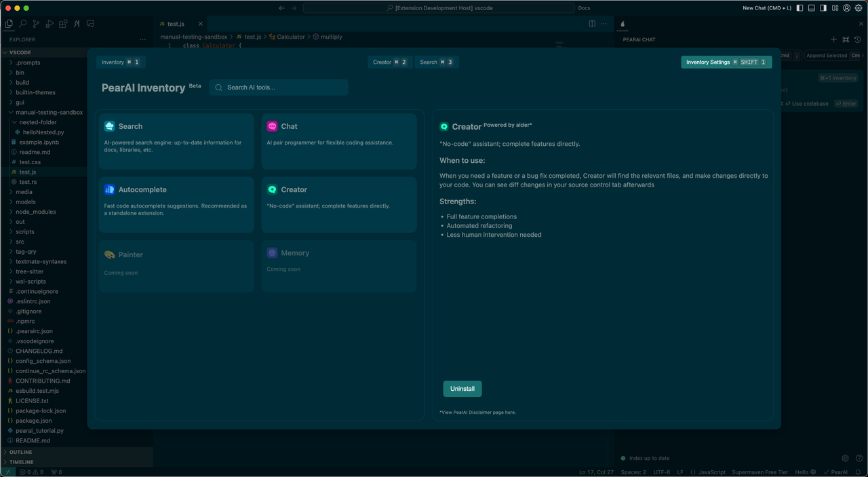Click the title bar command center
Viewport: 868px width, 477px height.
(438, 8)
